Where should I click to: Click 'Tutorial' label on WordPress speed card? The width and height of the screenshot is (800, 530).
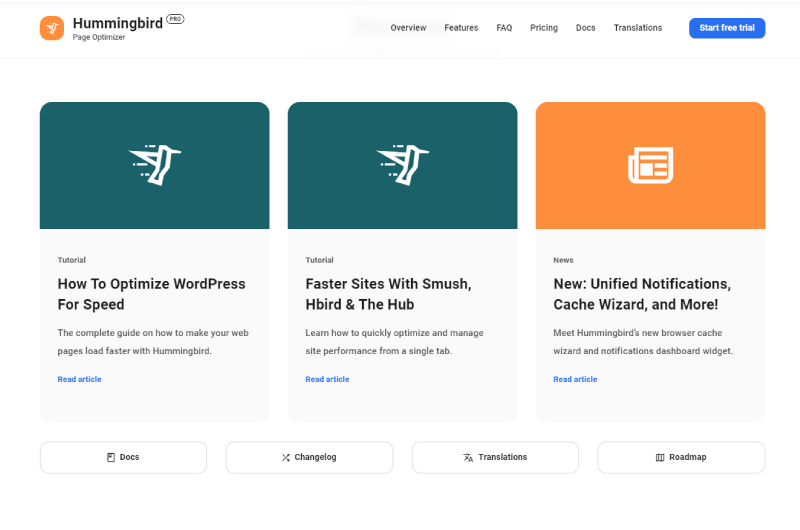point(71,260)
